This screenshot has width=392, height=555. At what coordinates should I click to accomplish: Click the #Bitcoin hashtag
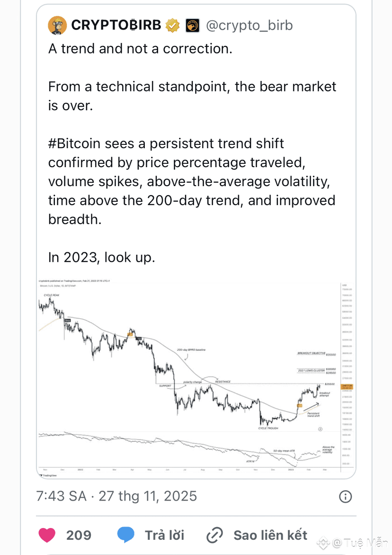[x=74, y=143]
